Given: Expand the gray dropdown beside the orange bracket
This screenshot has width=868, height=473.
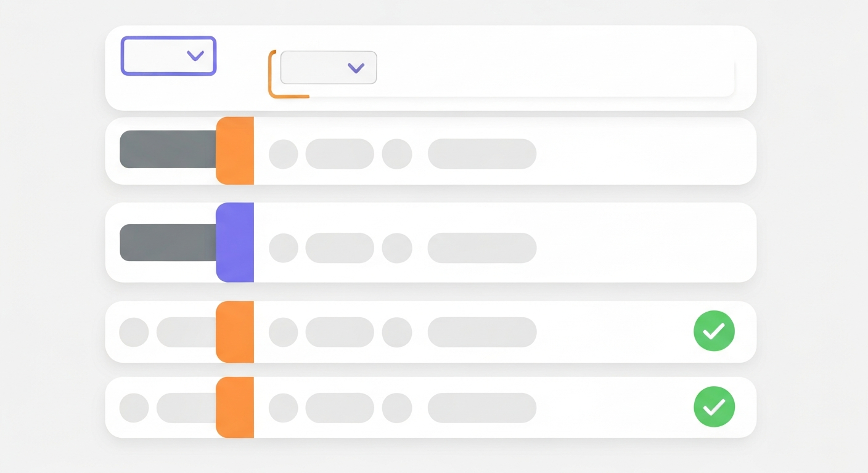Looking at the screenshot, I should 328,68.
